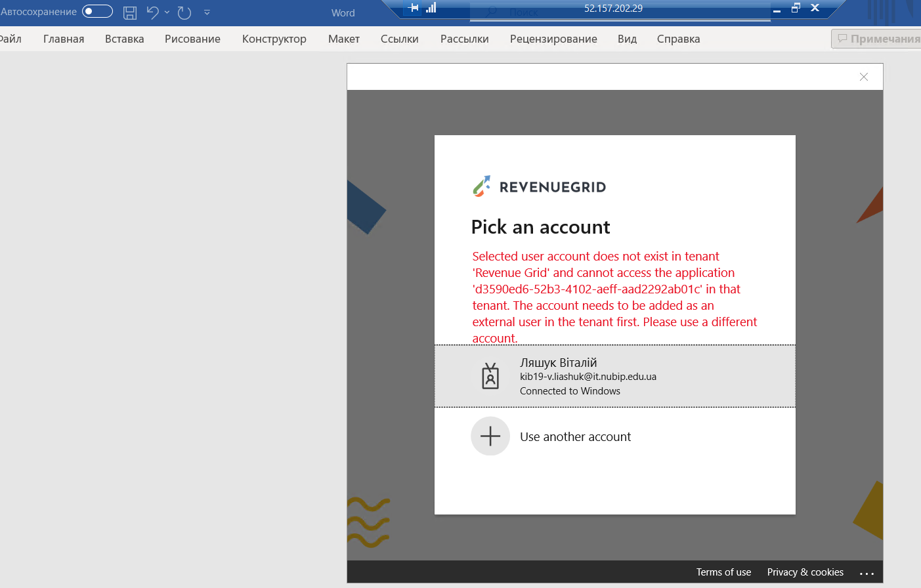Click the ellipsis in the dialog footer
921x588 pixels.
[x=867, y=572]
